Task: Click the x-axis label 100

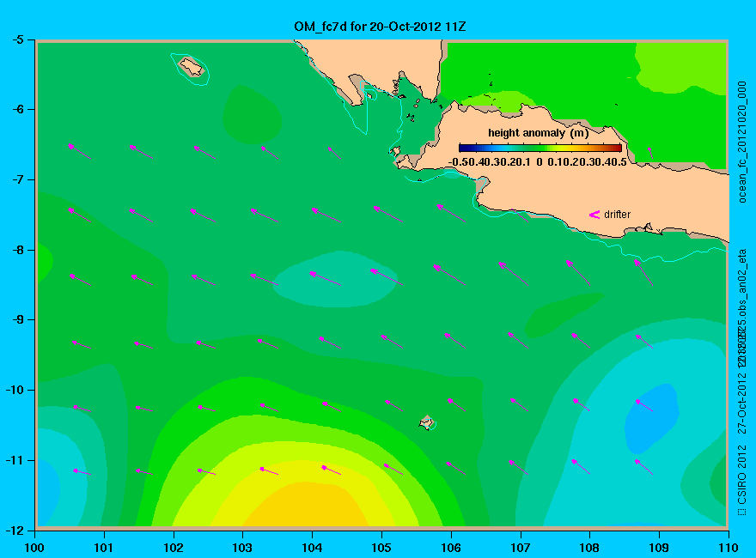Action: tap(34, 548)
